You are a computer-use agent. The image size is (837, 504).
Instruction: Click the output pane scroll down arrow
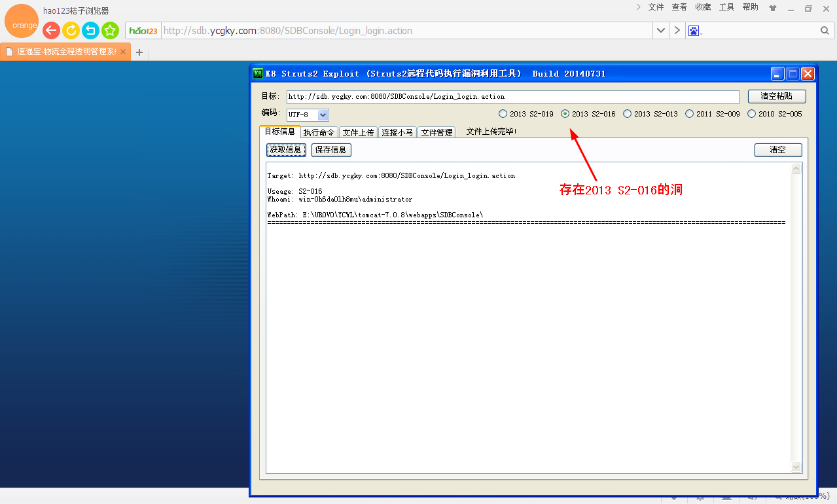click(x=796, y=467)
